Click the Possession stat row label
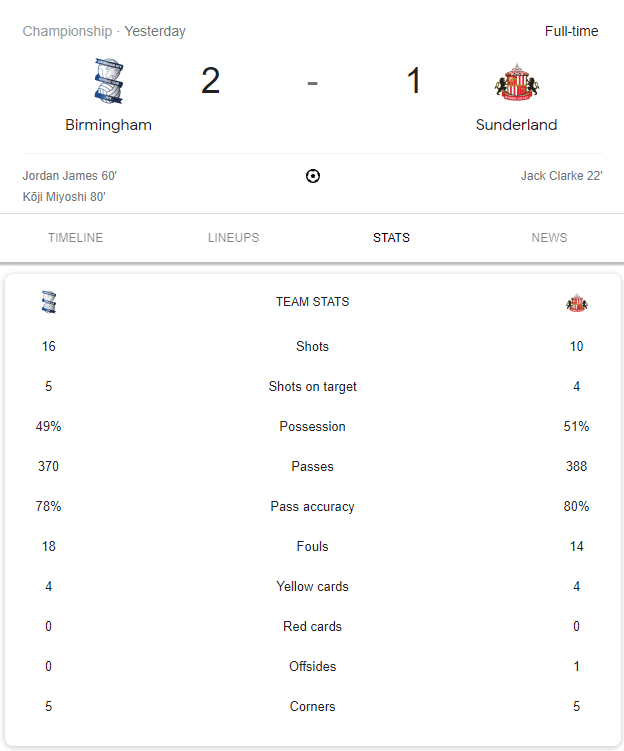The width and height of the screenshot is (624, 751). click(312, 427)
